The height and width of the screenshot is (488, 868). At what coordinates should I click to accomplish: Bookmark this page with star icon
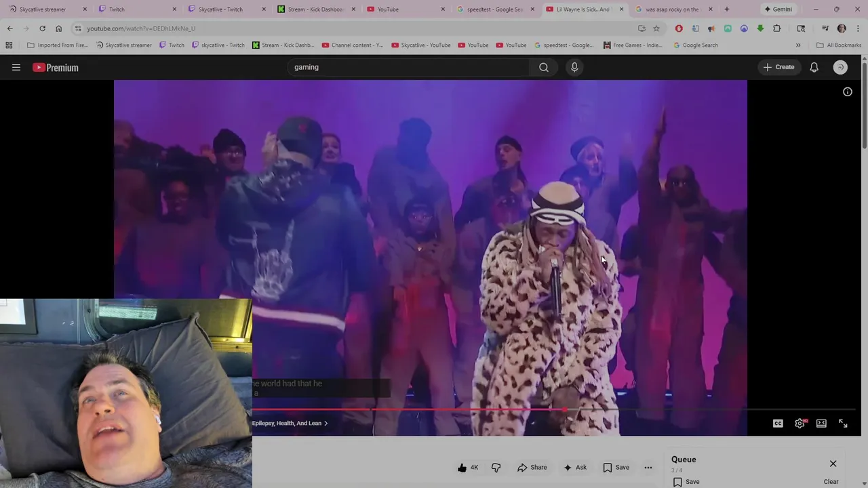coord(656,28)
